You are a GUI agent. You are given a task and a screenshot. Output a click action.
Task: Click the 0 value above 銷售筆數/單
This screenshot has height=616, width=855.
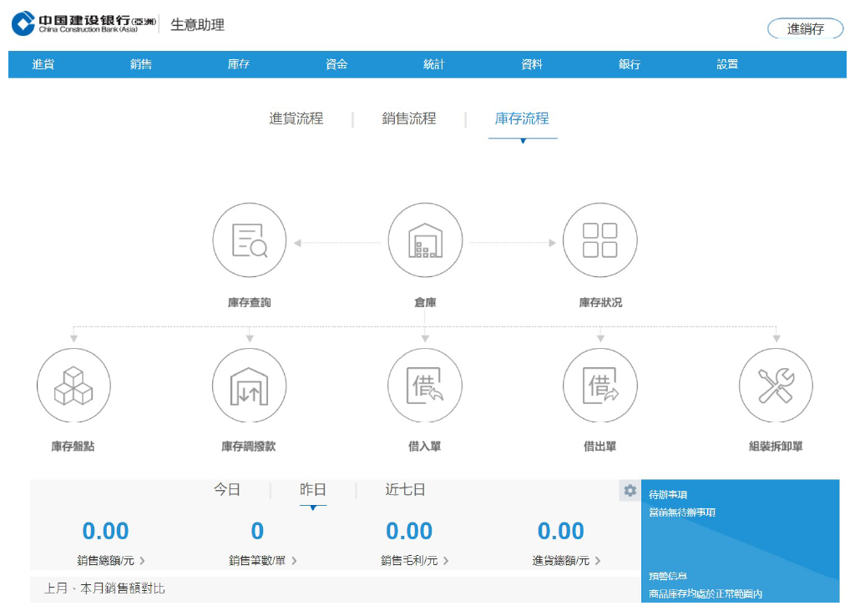click(x=257, y=531)
